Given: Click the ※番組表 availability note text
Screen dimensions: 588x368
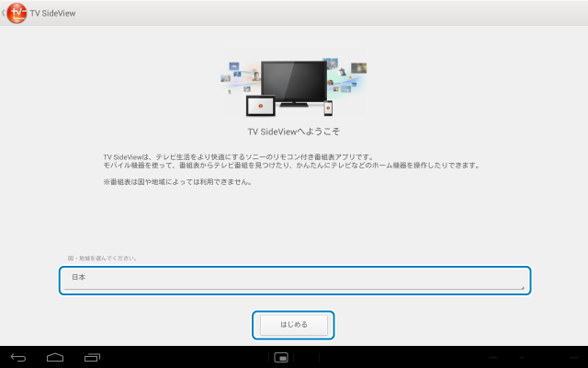Looking at the screenshot, I should point(176,181).
